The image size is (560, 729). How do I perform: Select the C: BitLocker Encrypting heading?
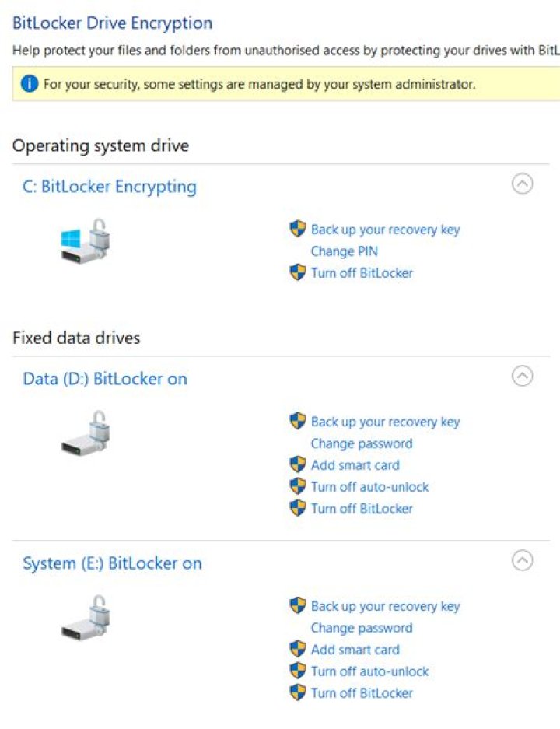click(110, 187)
